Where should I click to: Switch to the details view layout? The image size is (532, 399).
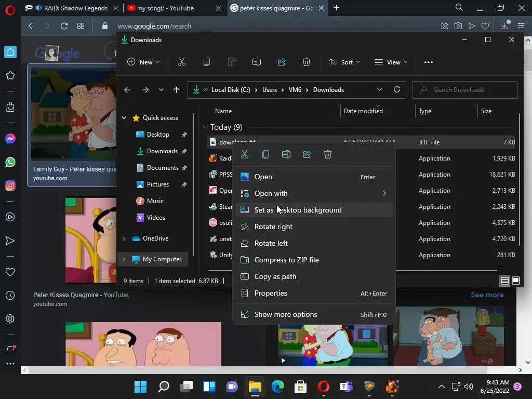504,281
